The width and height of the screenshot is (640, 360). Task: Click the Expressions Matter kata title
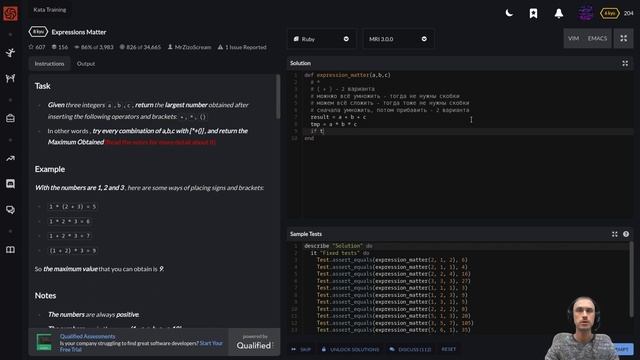[x=79, y=32]
